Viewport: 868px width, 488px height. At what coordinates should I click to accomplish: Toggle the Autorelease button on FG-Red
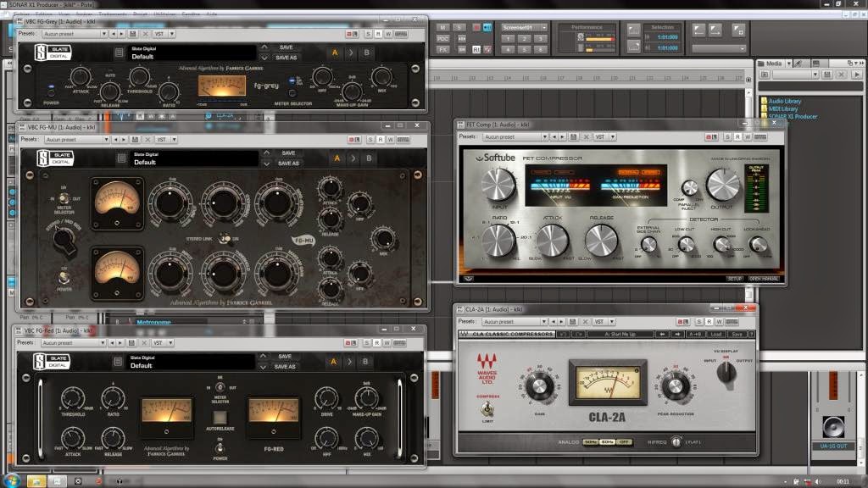[x=220, y=417]
